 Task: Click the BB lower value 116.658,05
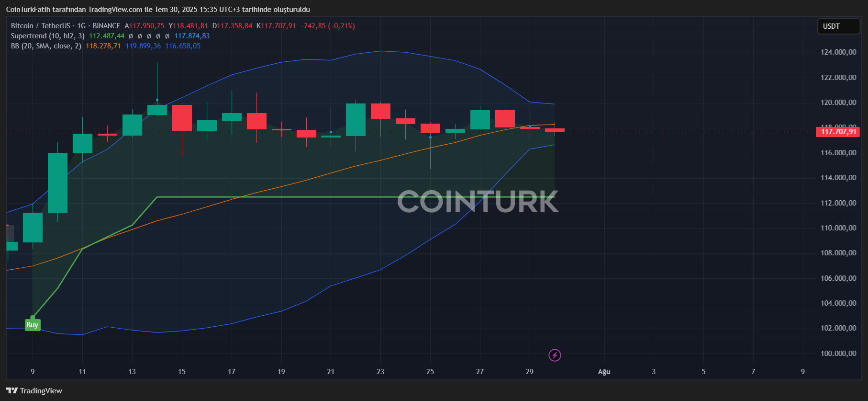click(x=183, y=46)
